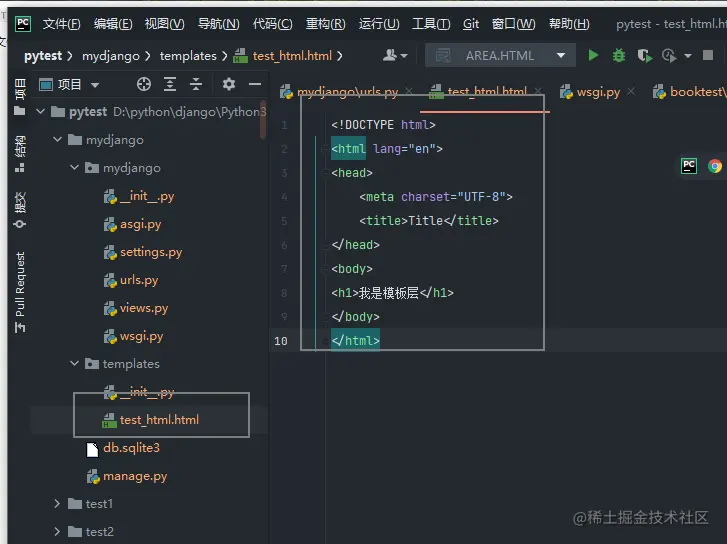Open the Pull Request tool window
The width and height of the screenshot is (727, 544).
coord(19,292)
